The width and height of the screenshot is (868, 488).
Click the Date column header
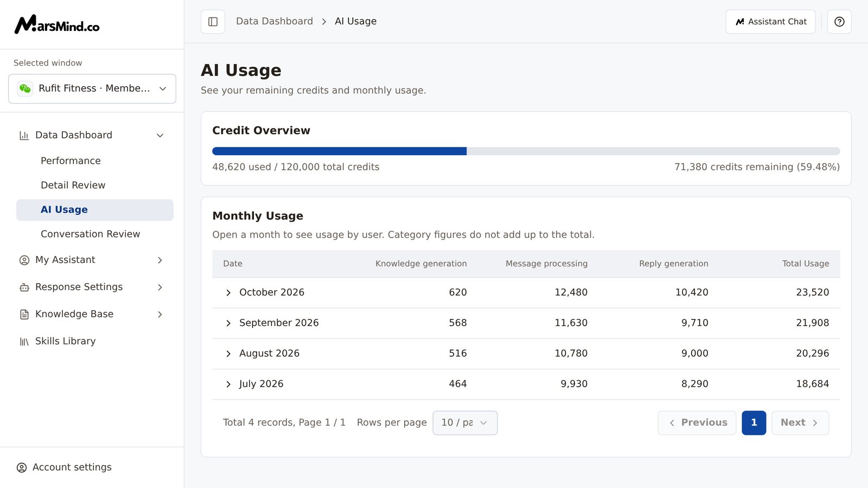[x=233, y=264]
